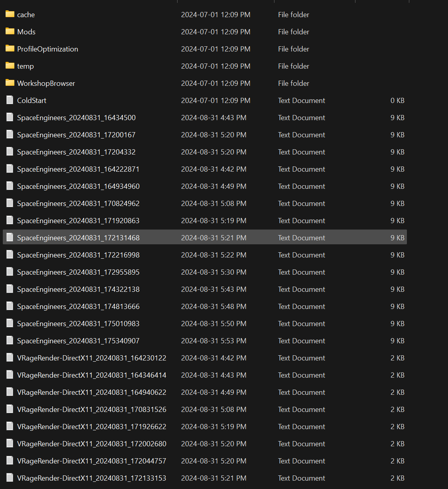Viewport: 448px width, 489px height.
Task: Click the ColdStart text document icon
Action: pos(10,100)
